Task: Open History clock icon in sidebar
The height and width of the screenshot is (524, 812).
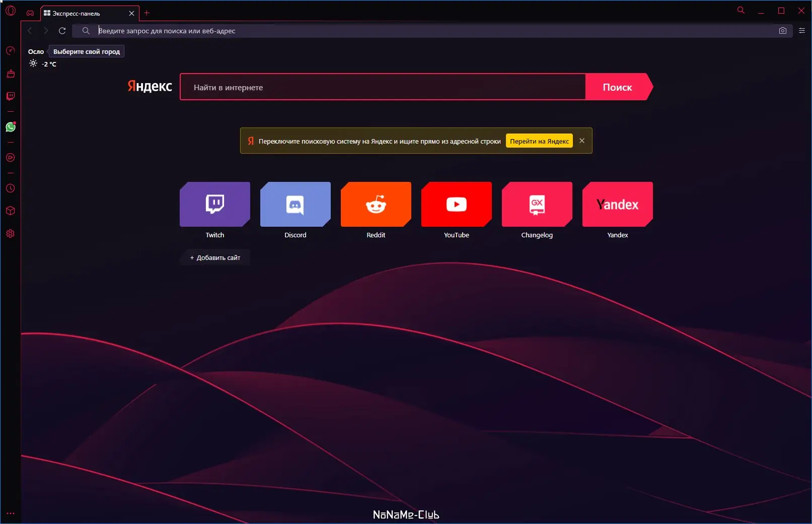Action: [x=11, y=188]
